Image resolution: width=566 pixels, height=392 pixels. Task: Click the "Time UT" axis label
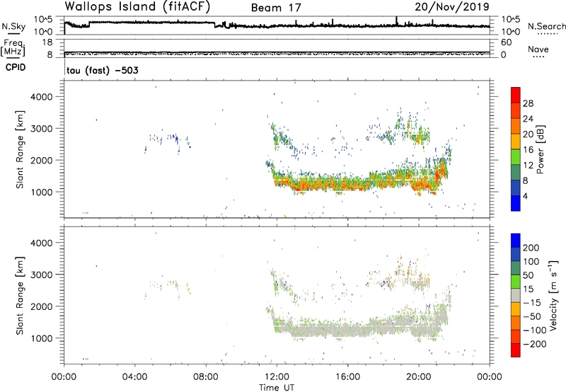(x=277, y=388)
